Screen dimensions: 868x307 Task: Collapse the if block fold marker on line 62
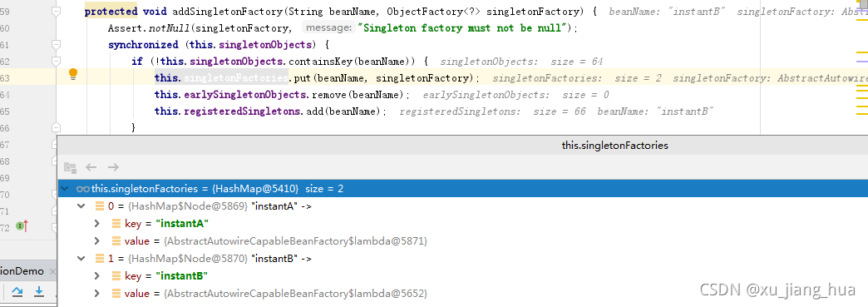point(56,61)
